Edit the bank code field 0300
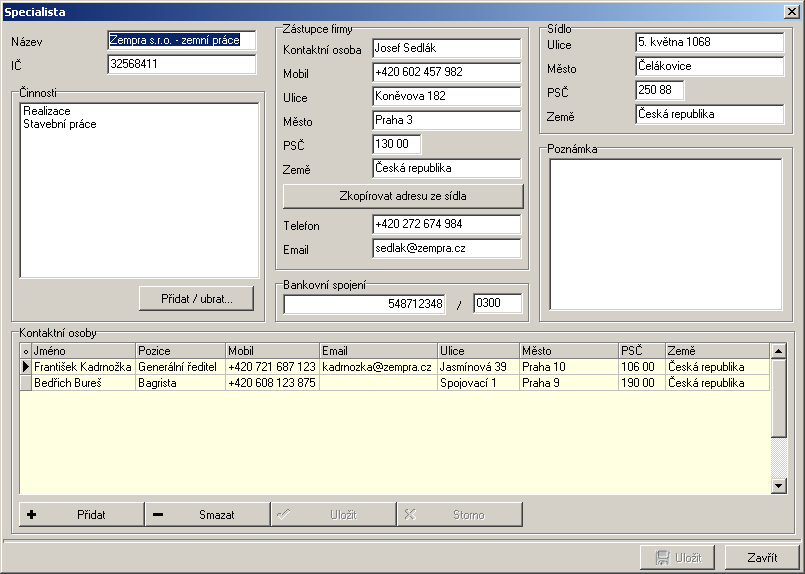The width and height of the screenshot is (805, 574). pos(497,303)
